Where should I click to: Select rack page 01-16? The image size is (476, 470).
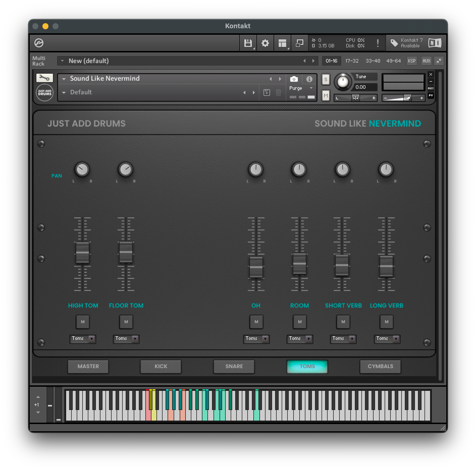(x=331, y=61)
